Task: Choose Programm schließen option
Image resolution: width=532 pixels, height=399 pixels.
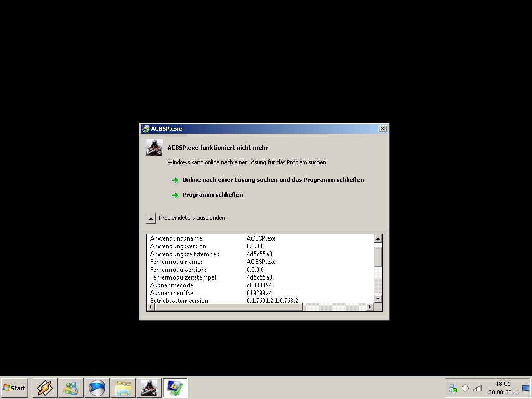Action: pos(212,195)
